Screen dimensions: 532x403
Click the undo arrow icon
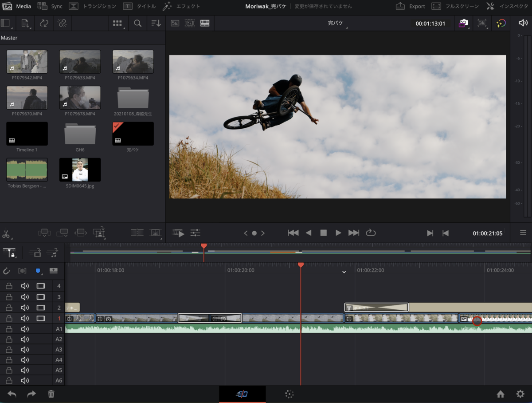(12, 394)
